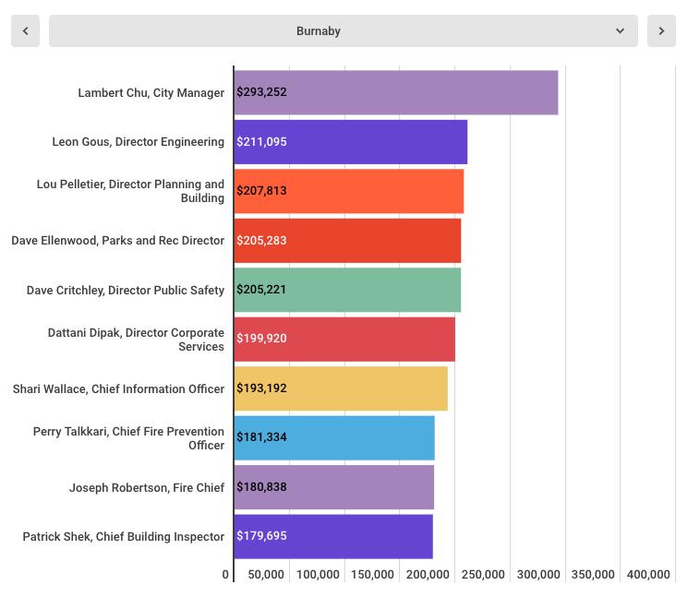Image resolution: width=700 pixels, height=597 pixels.
Task: Click the yellow Shari Wallace bar
Action: [x=341, y=388]
